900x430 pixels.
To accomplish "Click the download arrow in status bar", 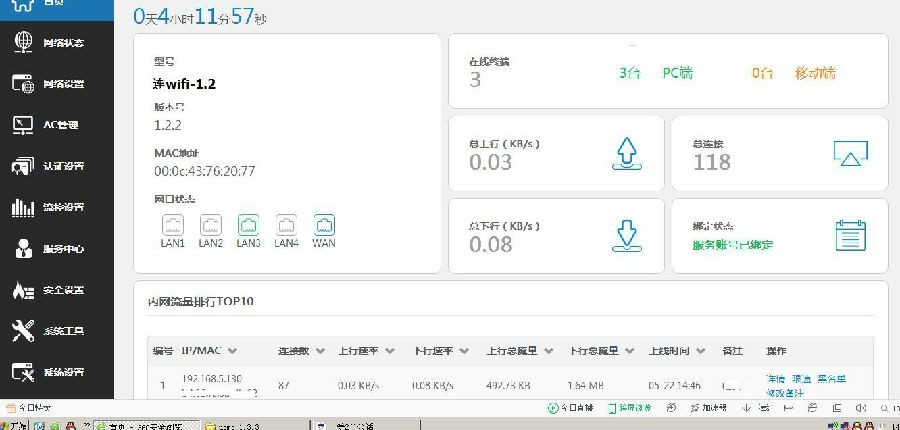I will 746,408.
